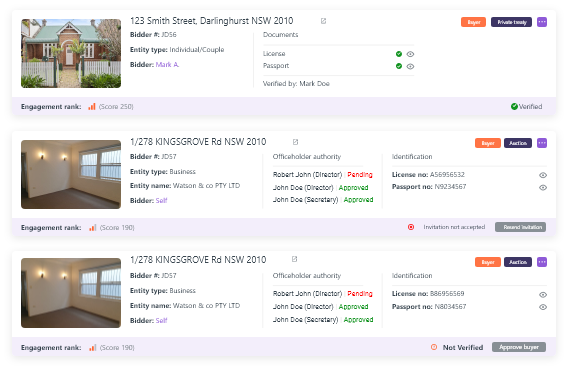Viewport: 568px width, 370px height.
Task: View the License document in first card
Action: [x=410, y=54]
